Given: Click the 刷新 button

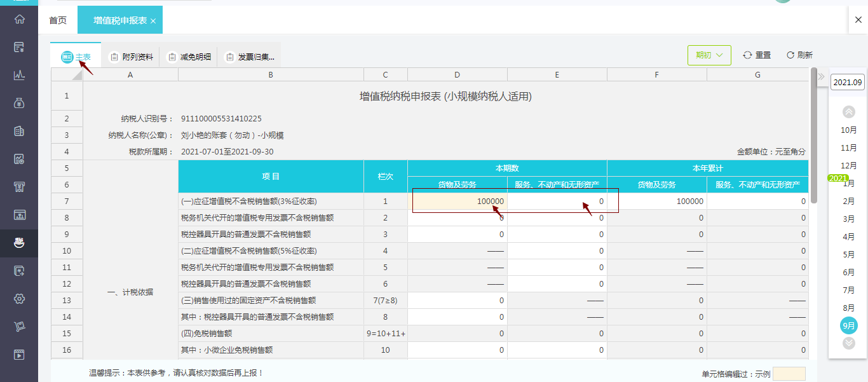Looking at the screenshot, I should pos(799,55).
